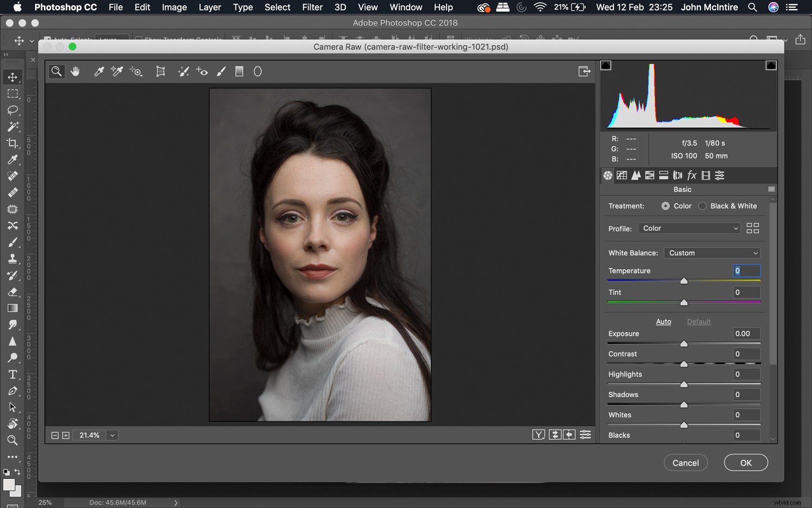The image size is (812, 508).
Task: Open the Effects fx panel
Action: (x=692, y=175)
